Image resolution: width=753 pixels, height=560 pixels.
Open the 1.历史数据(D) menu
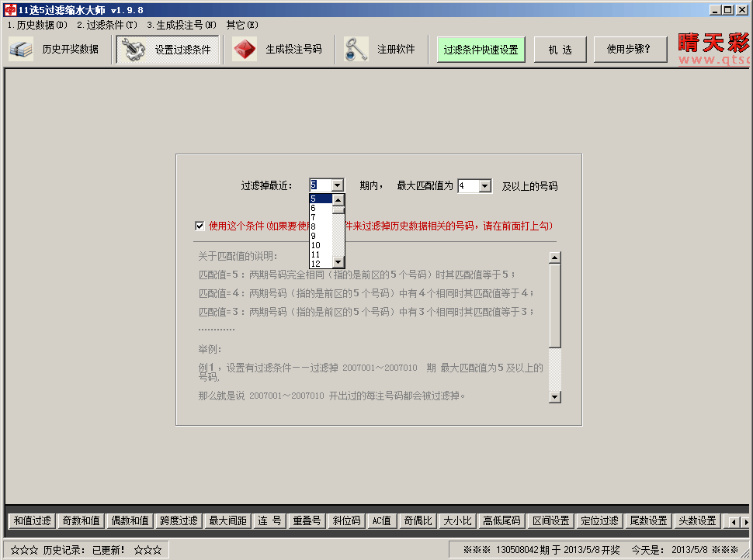[37, 25]
